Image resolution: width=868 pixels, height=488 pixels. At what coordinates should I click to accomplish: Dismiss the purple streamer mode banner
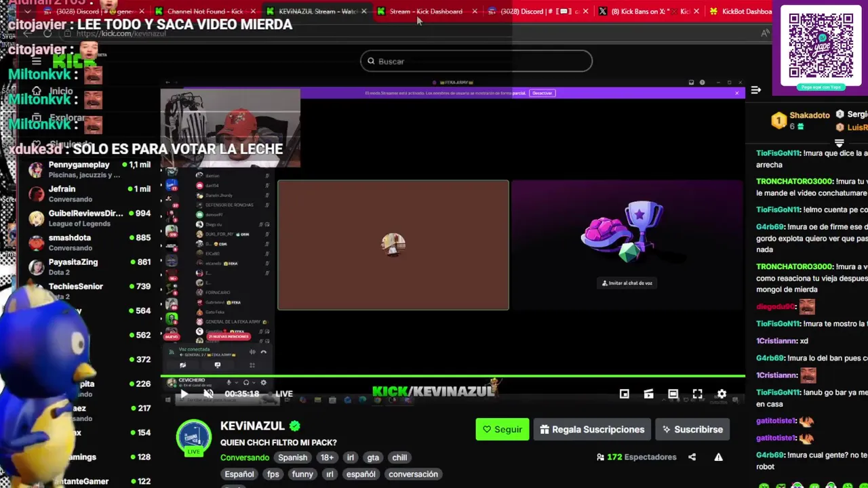736,93
